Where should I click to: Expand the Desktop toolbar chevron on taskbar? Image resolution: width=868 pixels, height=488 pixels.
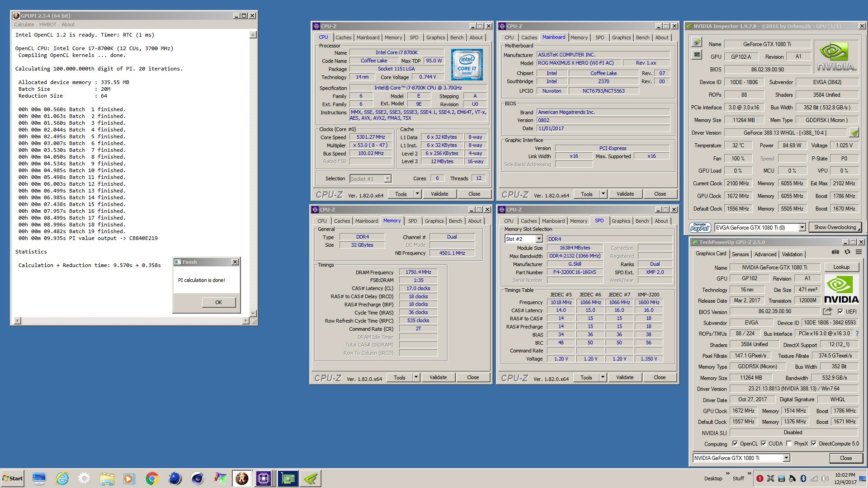(x=727, y=474)
